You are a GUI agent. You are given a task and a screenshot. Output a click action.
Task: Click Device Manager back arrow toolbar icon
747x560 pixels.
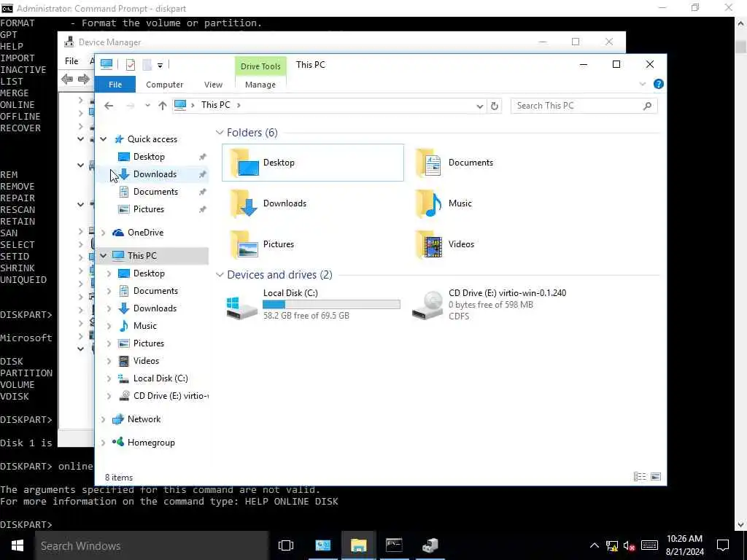67,79
